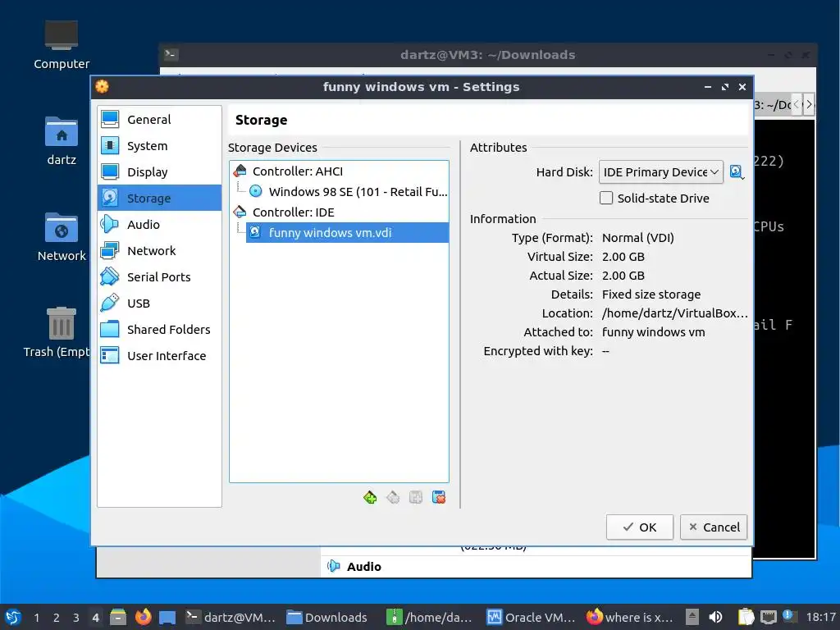Open the System settings category
Viewport: 840px width, 630px height.
(x=159, y=146)
